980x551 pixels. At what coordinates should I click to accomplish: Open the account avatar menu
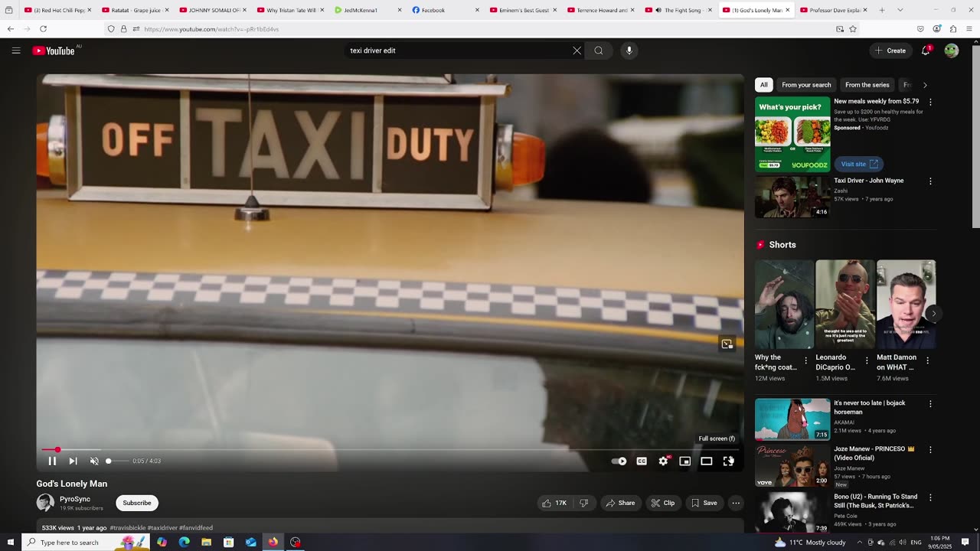pos(952,51)
